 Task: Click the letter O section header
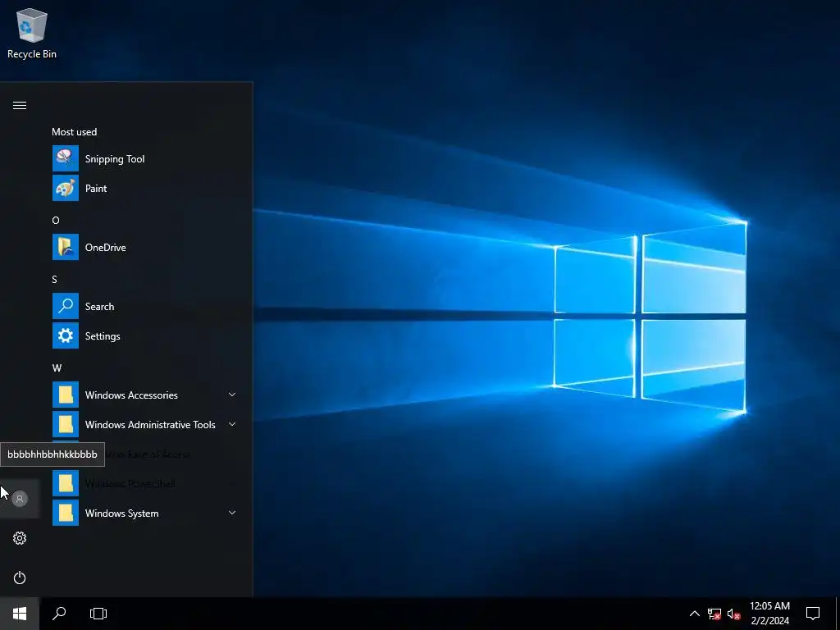(56, 220)
